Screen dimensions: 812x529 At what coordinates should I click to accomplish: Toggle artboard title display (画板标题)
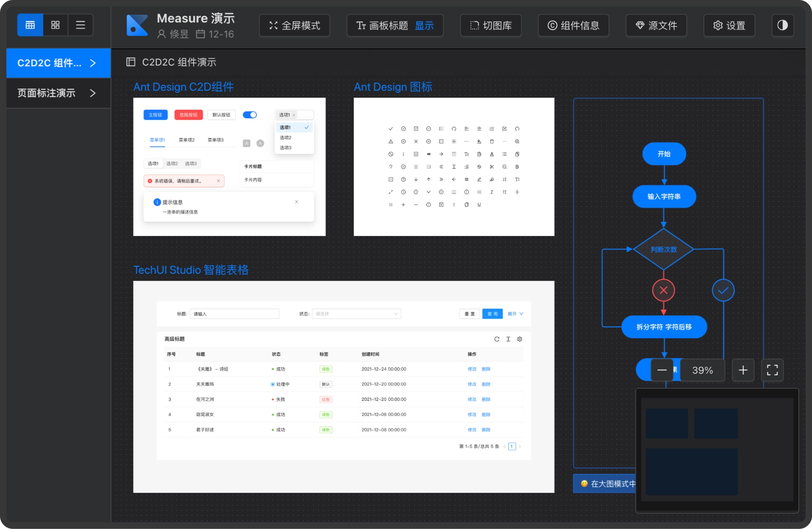tap(395, 25)
